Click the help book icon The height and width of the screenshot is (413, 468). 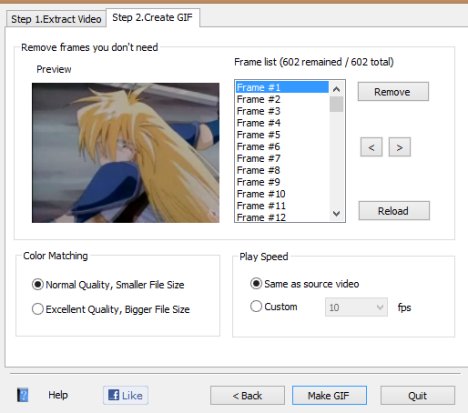tap(23, 395)
